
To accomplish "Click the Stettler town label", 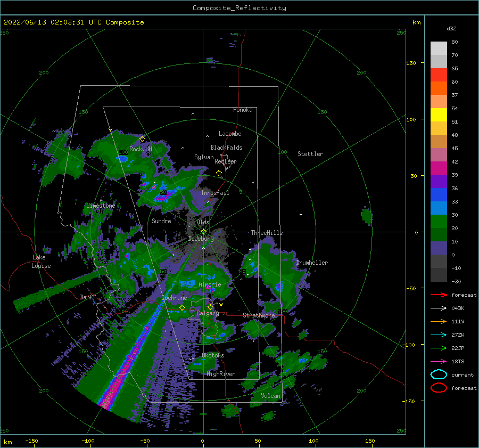I will [310, 154].
